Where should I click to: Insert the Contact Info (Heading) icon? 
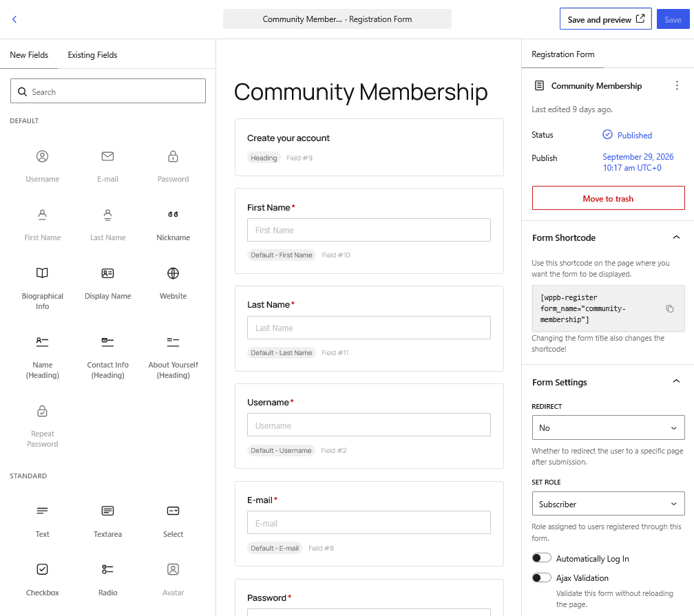[107, 342]
